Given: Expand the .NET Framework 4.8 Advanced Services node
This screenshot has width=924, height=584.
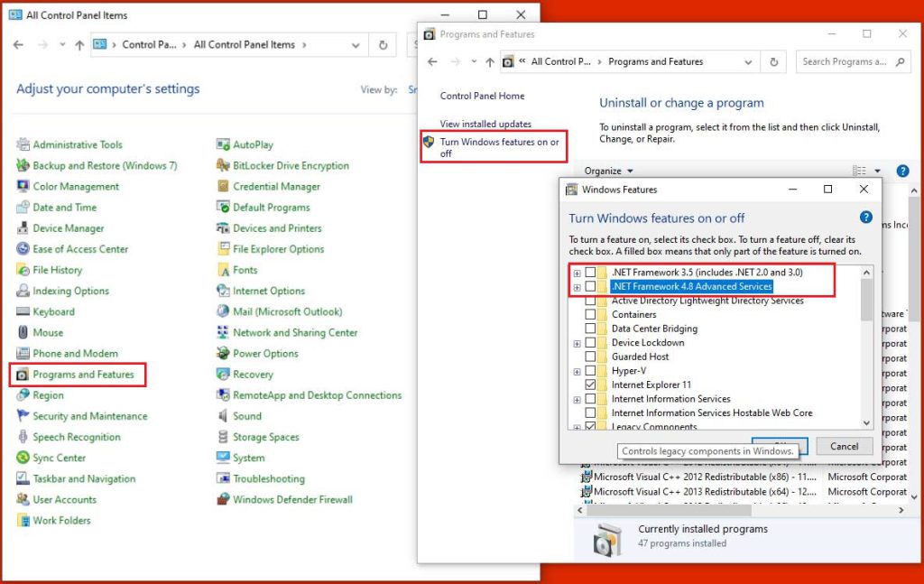Looking at the screenshot, I should coord(577,287).
